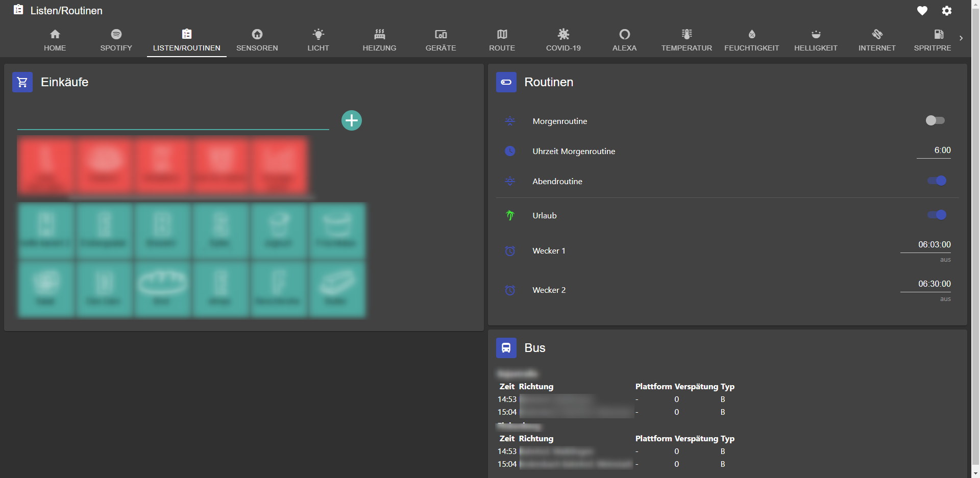
Task: Disable the Abendroutine switch
Action: (937, 181)
